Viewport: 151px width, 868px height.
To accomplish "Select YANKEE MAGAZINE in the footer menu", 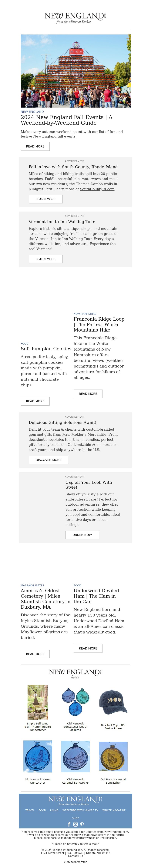I will click(114, 810).
